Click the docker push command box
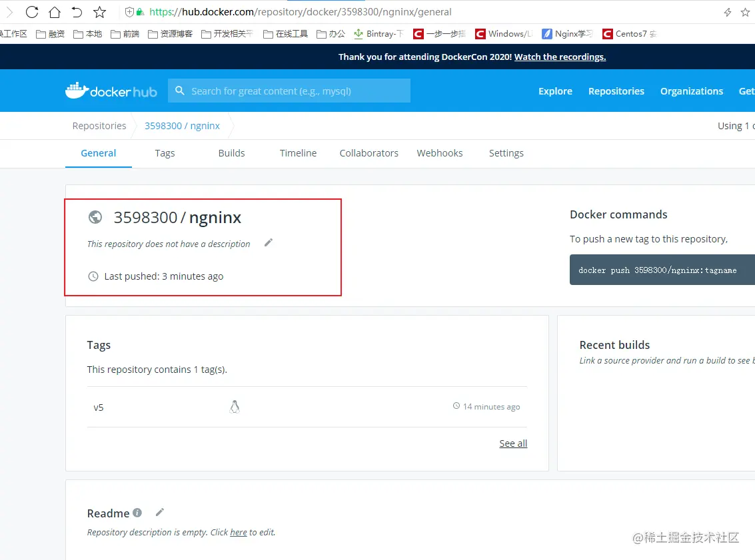Screen dimensions: 755x560 pyautogui.click(x=662, y=270)
